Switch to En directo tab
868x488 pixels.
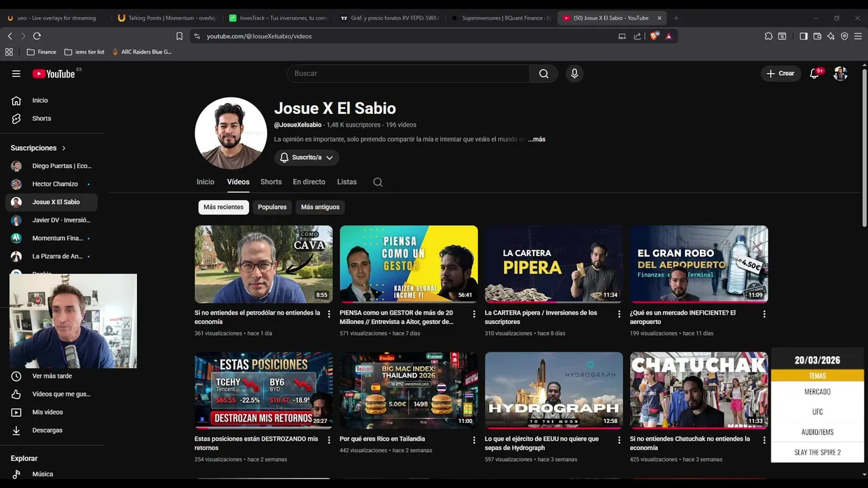point(309,182)
